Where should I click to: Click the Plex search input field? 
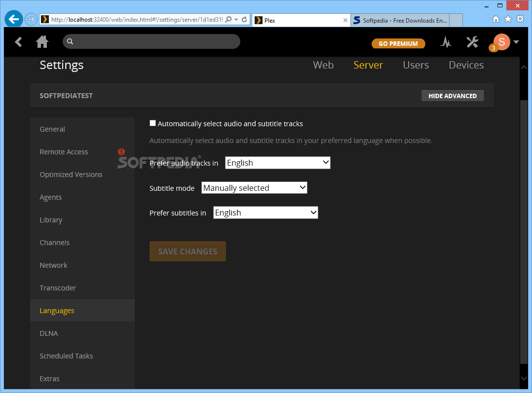(152, 41)
